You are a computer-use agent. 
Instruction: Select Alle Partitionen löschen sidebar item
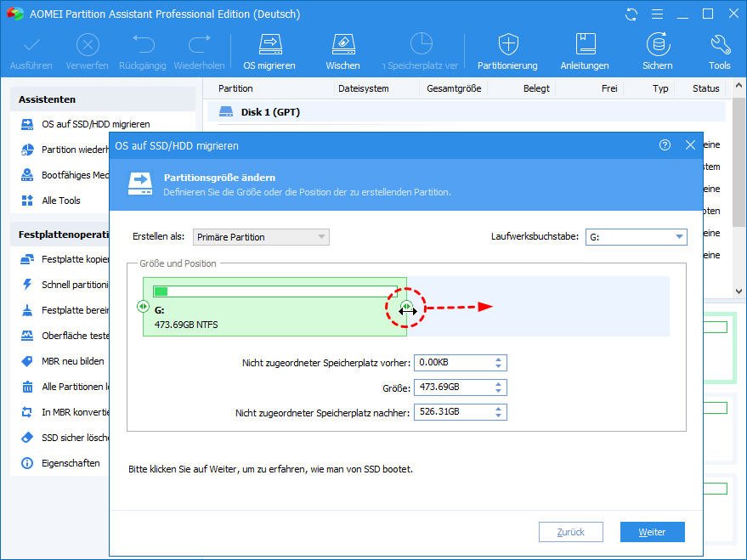coord(65,387)
